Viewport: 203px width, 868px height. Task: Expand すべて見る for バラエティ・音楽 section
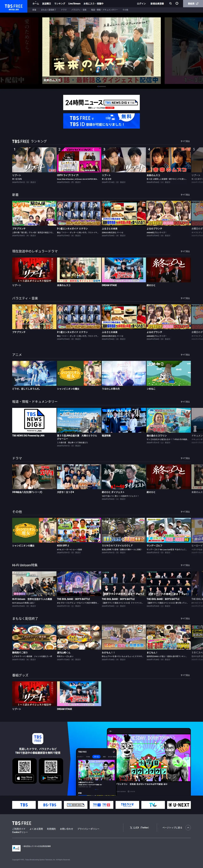(185, 298)
